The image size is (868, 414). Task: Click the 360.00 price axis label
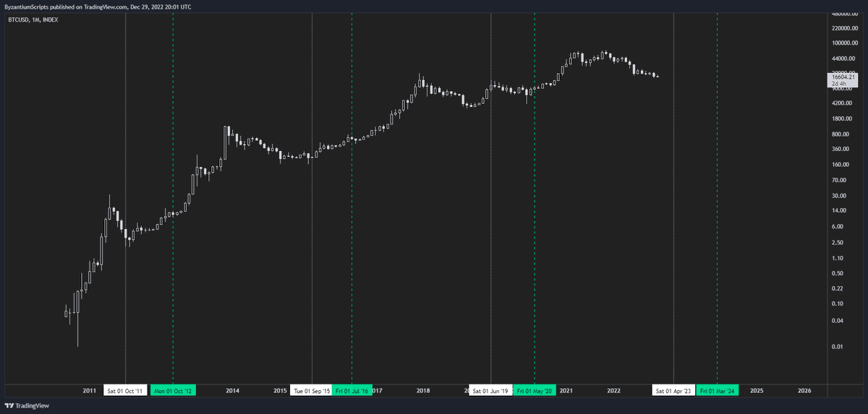point(841,150)
